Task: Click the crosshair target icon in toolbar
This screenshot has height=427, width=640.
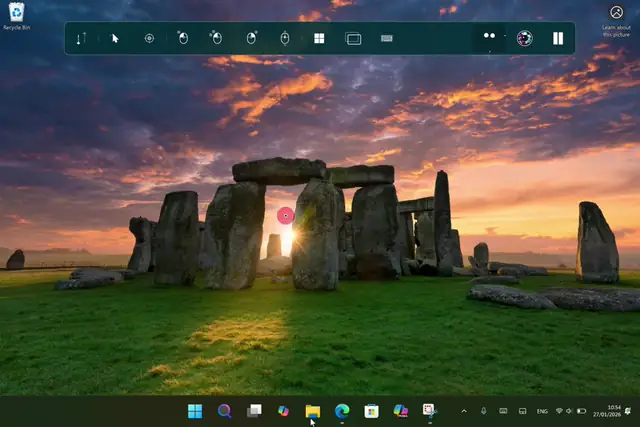Action: pyautogui.click(x=149, y=38)
